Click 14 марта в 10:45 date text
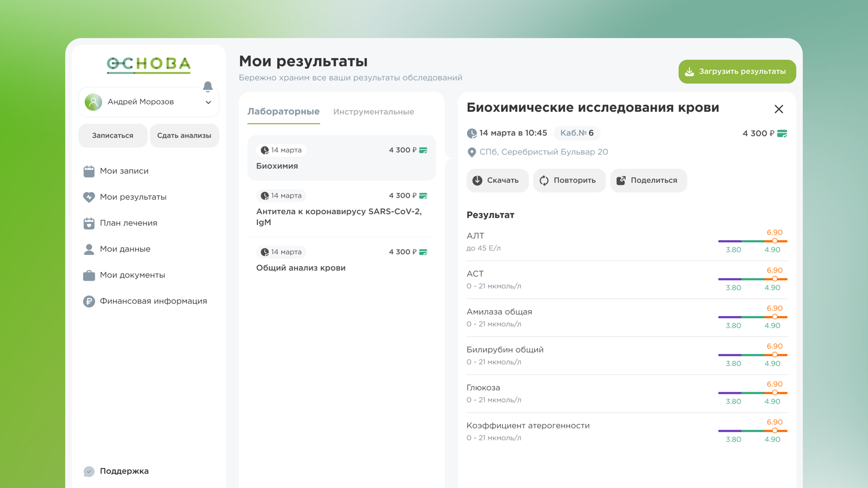Image resolution: width=868 pixels, height=488 pixels. point(513,133)
